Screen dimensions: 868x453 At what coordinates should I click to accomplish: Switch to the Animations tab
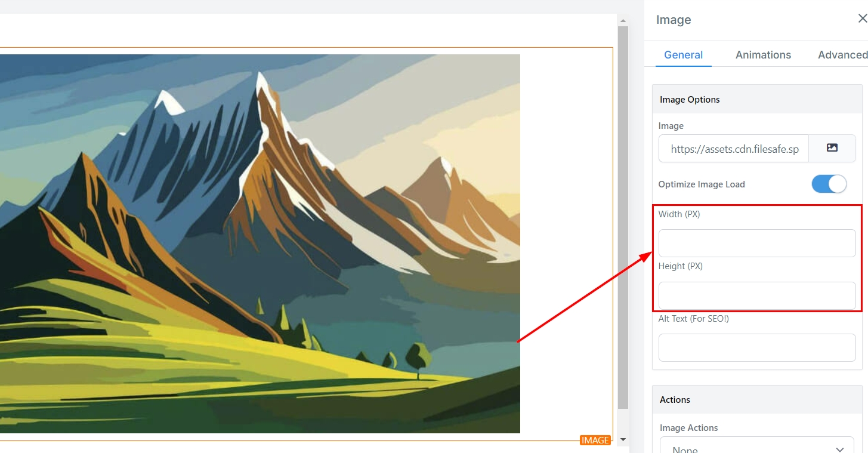click(x=763, y=55)
